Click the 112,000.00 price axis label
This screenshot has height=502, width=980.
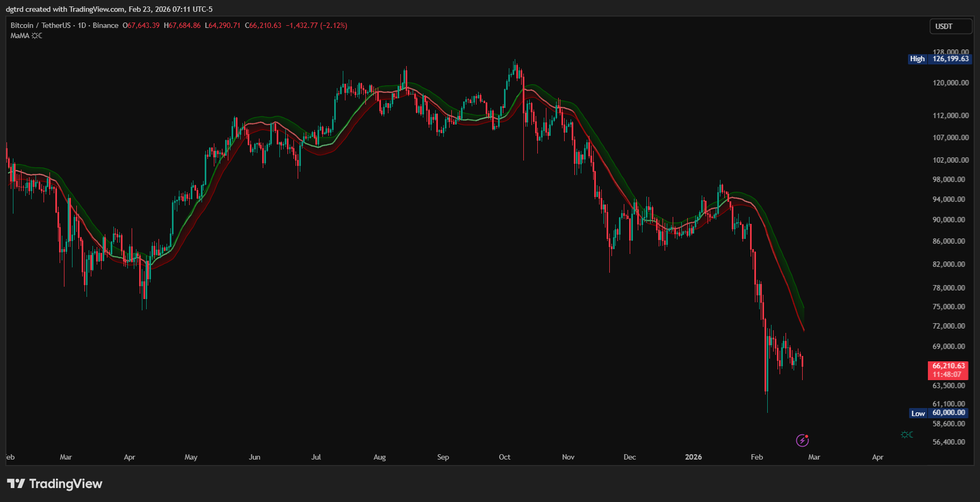pos(950,115)
